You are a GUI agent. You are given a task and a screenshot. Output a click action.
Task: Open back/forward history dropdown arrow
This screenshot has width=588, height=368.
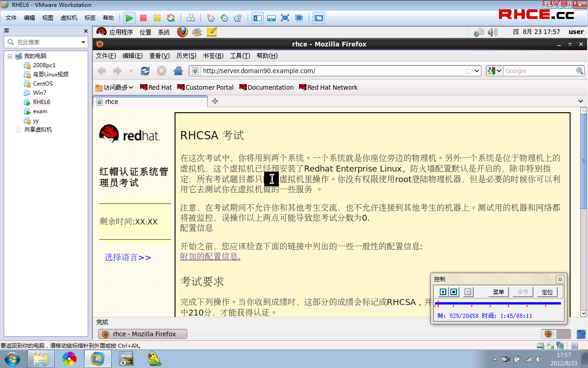point(131,71)
